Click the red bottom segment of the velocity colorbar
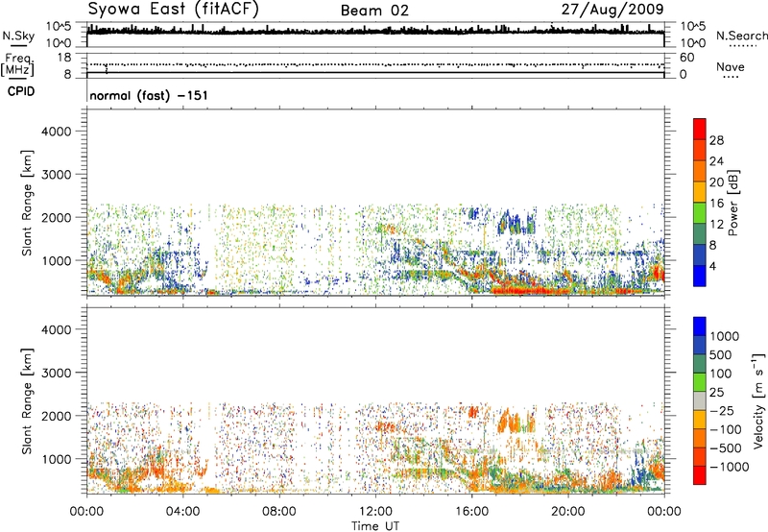Screen dimensions: 768x532 point(700,475)
